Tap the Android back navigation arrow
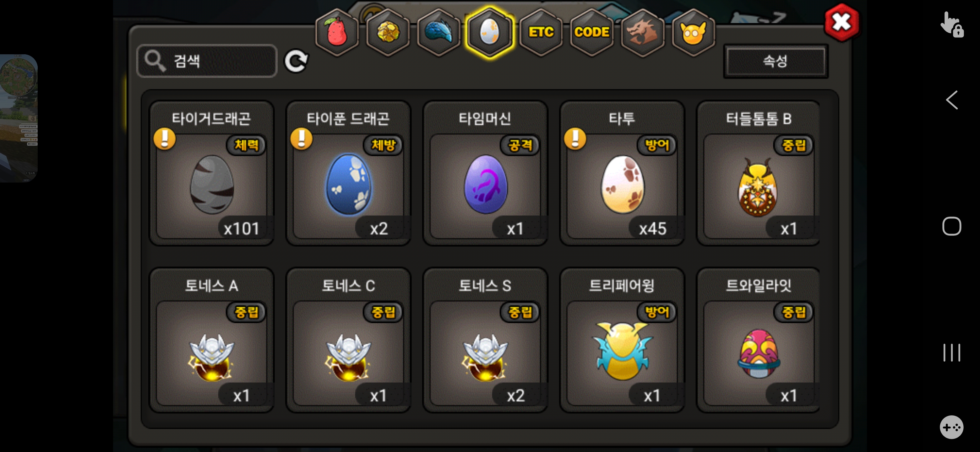Viewport: 980px width, 452px height. coord(951,100)
